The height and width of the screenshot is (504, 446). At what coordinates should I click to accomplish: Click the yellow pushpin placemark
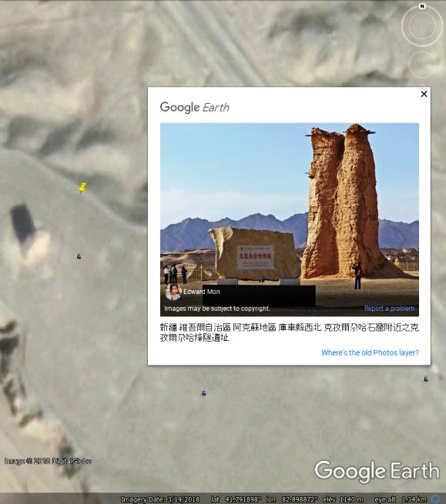coord(82,188)
